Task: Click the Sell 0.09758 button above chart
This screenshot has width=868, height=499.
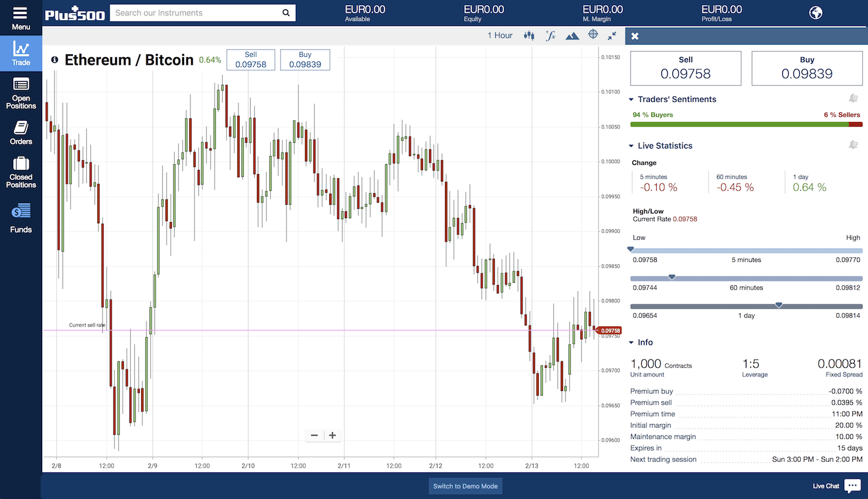Action: pyautogui.click(x=251, y=60)
